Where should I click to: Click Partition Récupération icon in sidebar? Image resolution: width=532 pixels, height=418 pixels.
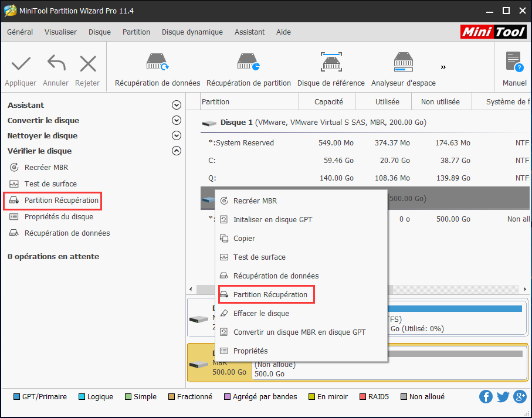pos(14,200)
